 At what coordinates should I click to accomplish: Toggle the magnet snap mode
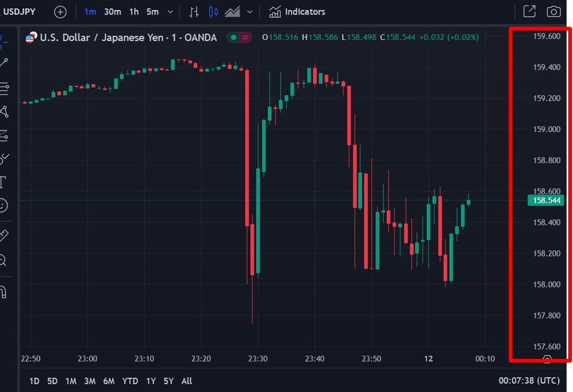pyautogui.click(x=3, y=292)
